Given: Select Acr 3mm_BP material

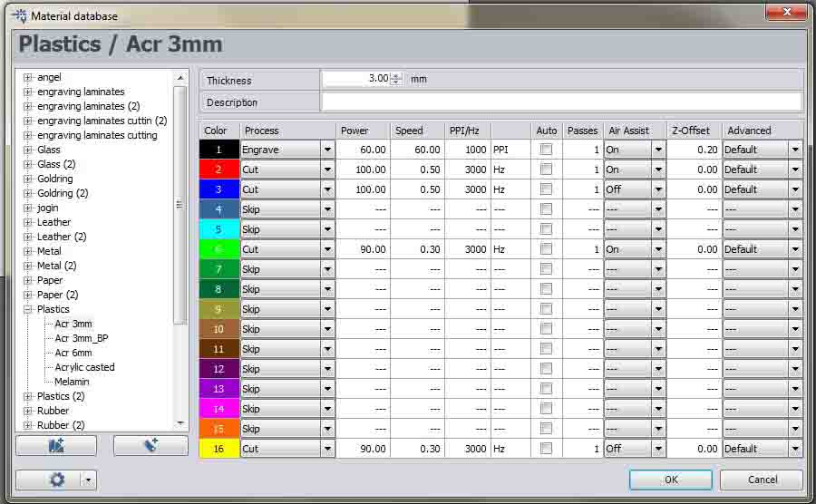Looking at the screenshot, I should (82, 338).
